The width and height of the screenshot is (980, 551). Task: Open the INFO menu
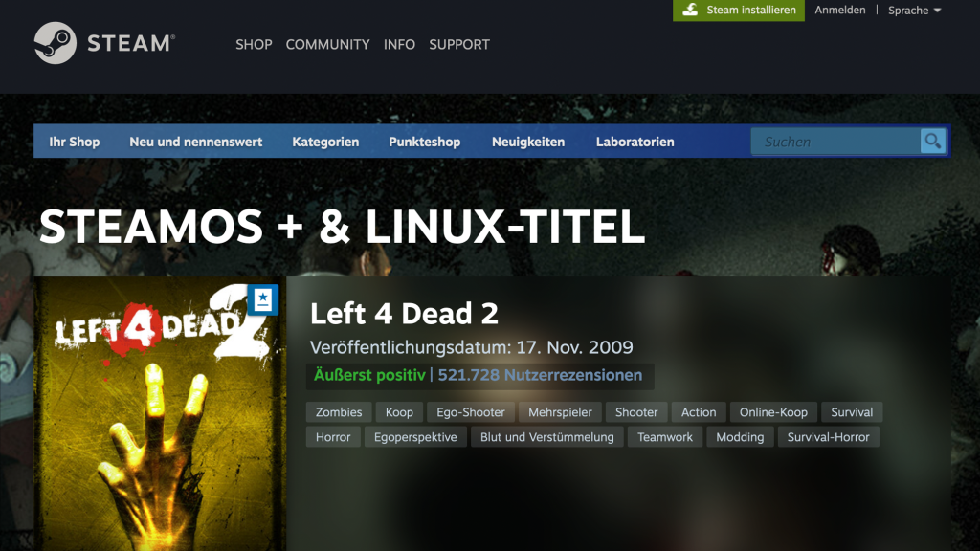tap(399, 44)
